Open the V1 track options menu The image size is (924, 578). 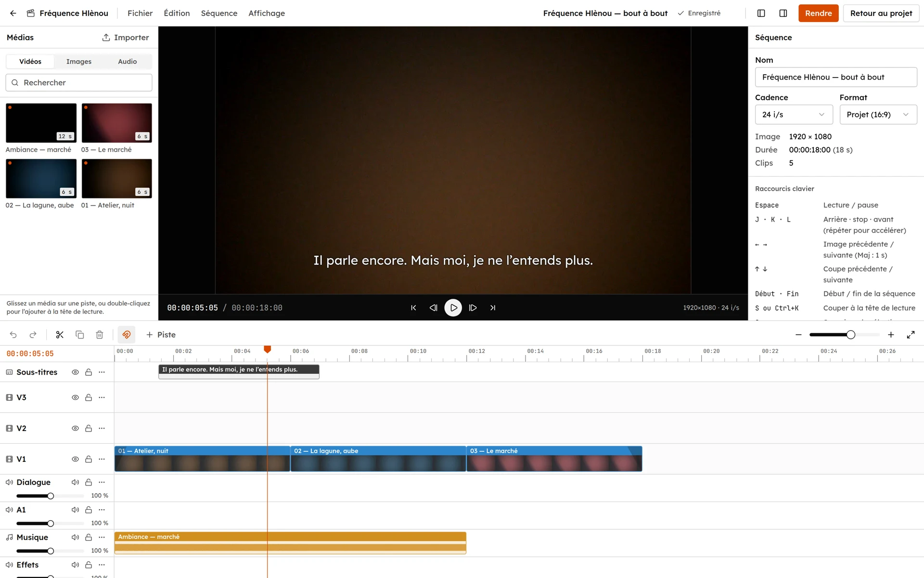point(102,460)
